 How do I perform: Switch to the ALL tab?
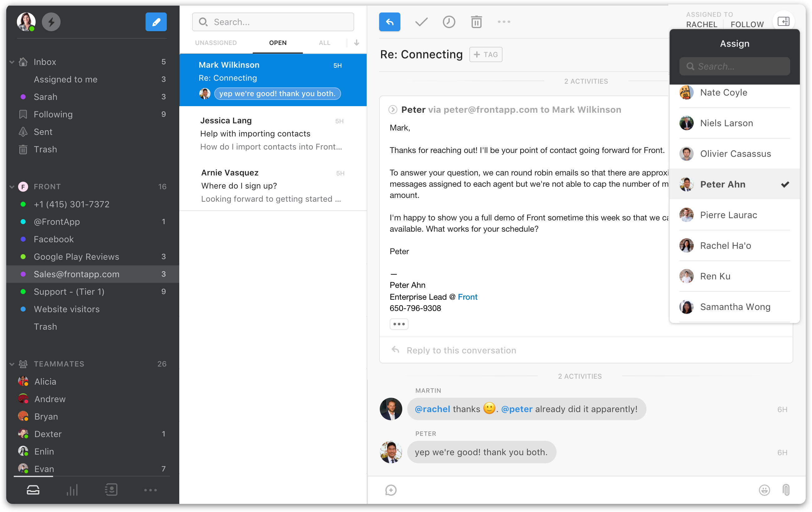coord(324,43)
